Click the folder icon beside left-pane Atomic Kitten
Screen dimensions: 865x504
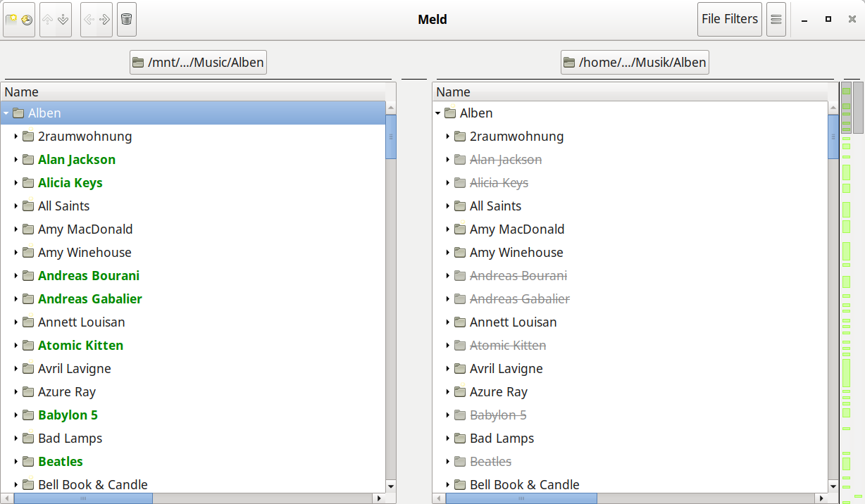[x=28, y=346]
